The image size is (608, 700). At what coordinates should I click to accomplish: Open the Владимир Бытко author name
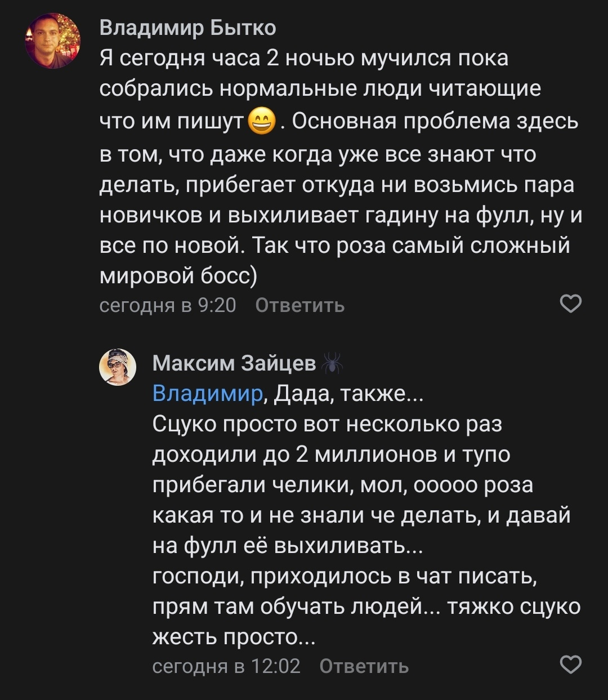point(187,28)
